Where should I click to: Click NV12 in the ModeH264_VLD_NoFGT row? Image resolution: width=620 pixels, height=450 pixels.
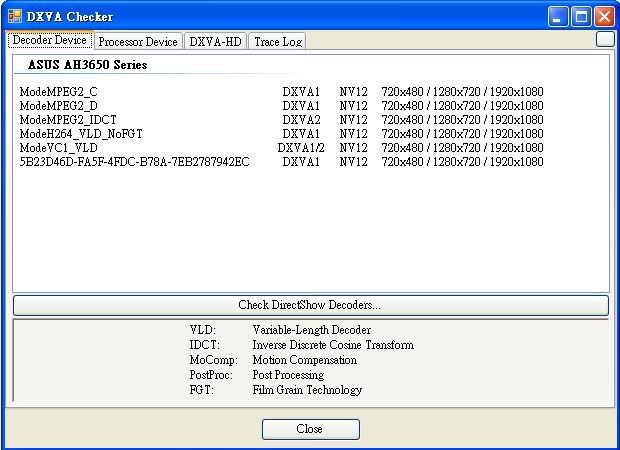(353, 134)
